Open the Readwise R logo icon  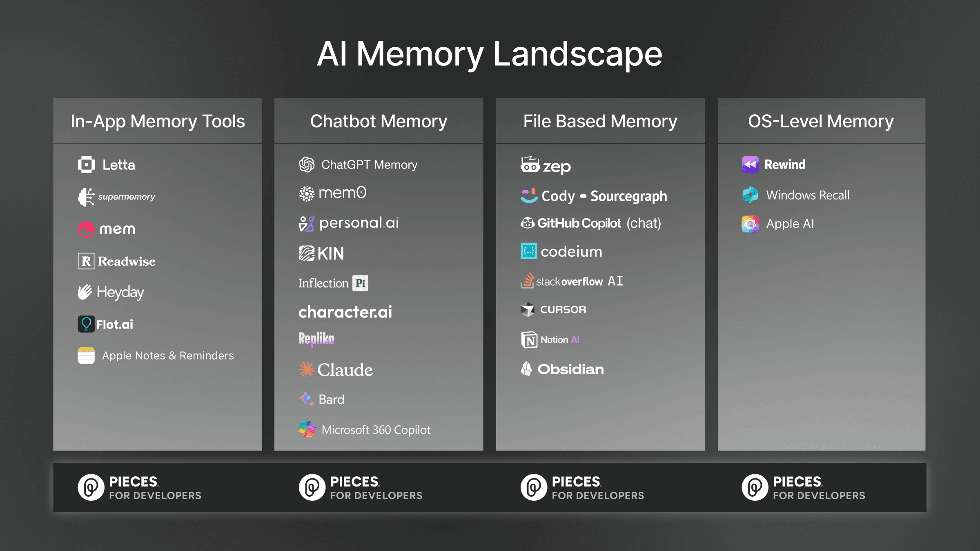coord(86,261)
